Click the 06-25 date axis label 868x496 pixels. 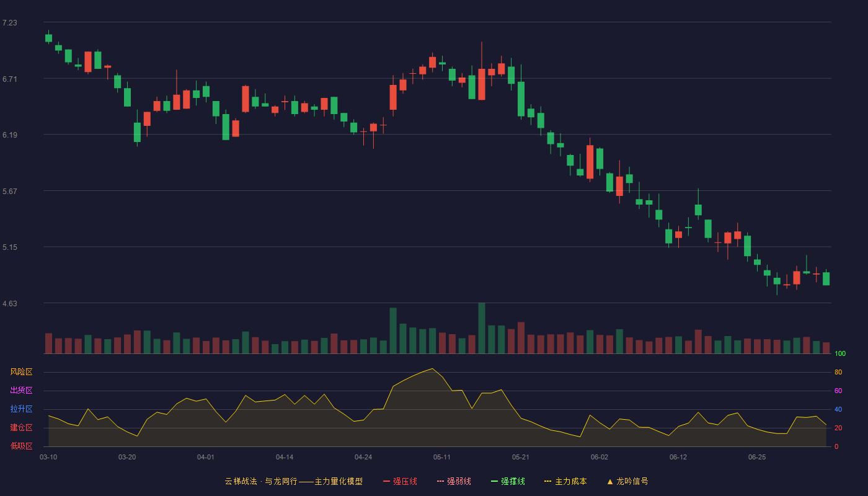point(757,457)
